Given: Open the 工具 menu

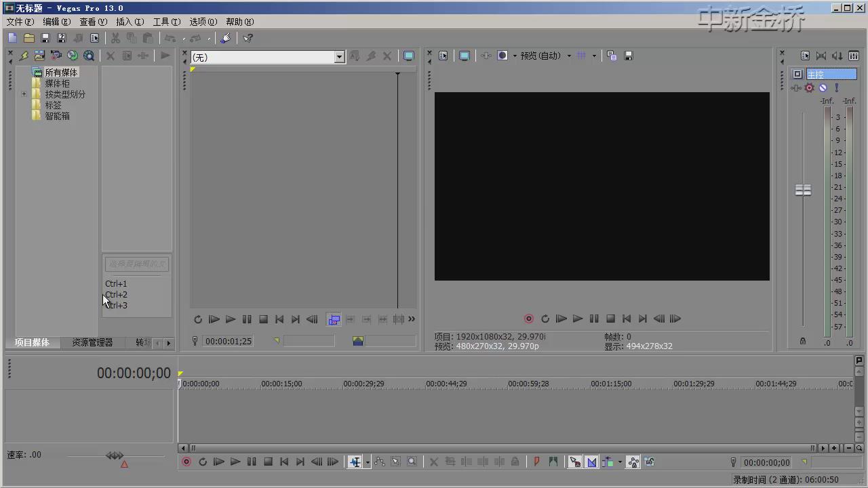Looking at the screenshot, I should [x=166, y=22].
